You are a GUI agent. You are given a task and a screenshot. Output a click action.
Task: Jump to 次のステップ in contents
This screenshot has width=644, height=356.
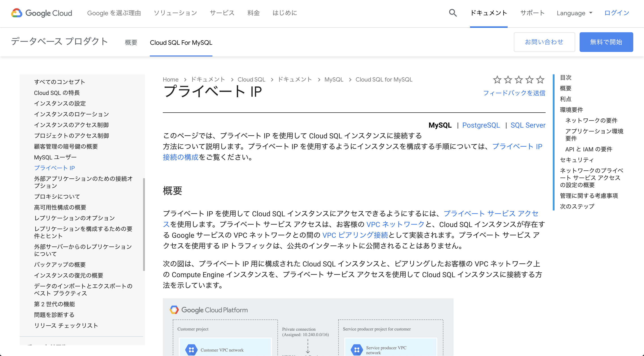pos(577,206)
